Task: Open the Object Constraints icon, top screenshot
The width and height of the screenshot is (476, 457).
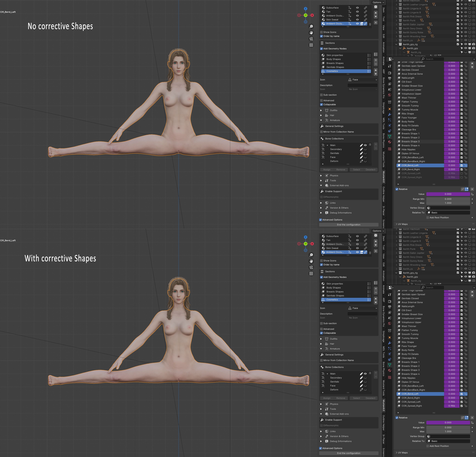Action: point(389,131)
